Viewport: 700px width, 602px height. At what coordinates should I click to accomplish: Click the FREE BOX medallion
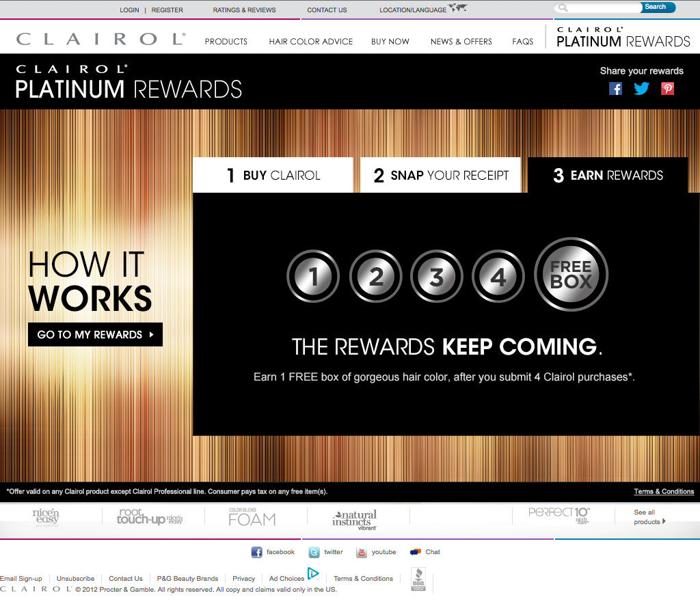pyautogui.click(x=571, y=274)
